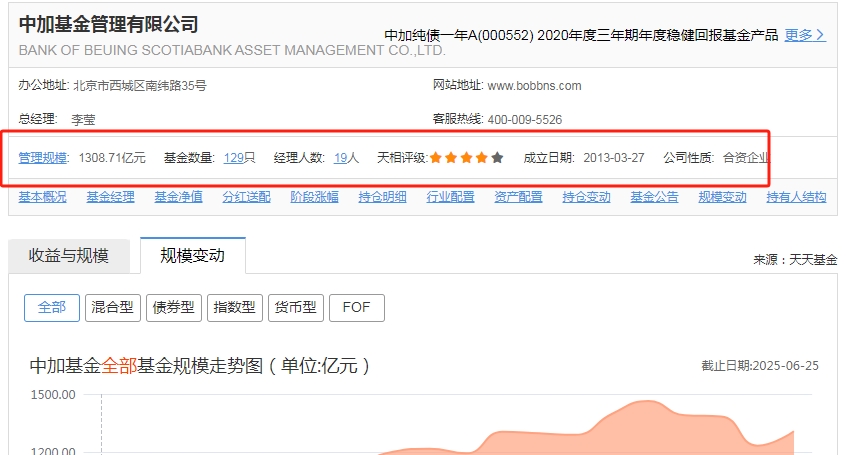Image resolution: width=851 pixels, height=455 pixels.
Task: Open the 规模变动 navigation link
Action: pos(722,197)
